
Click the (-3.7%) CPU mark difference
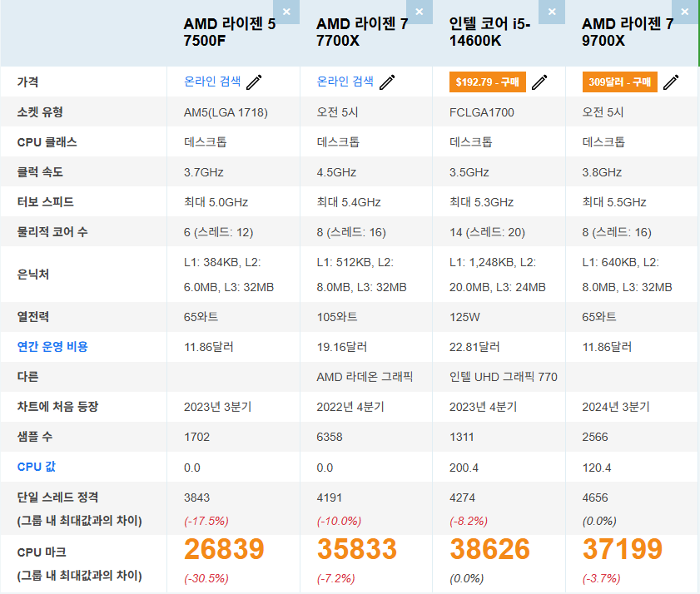(601, 578)
